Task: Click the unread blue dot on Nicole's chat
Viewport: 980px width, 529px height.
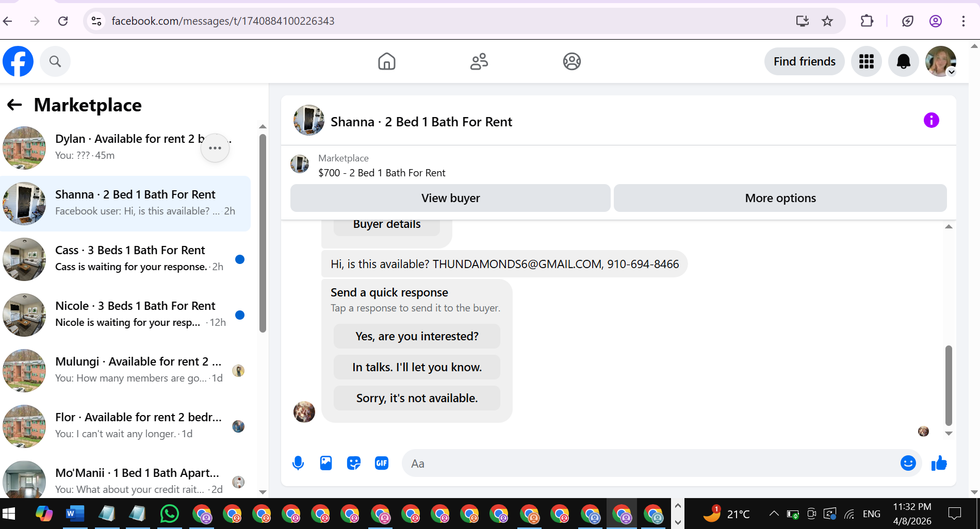Action: 240,315
